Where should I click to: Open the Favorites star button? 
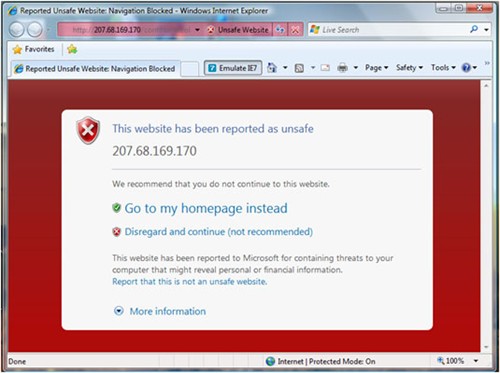pyautogui.click(x=33, y=49)
